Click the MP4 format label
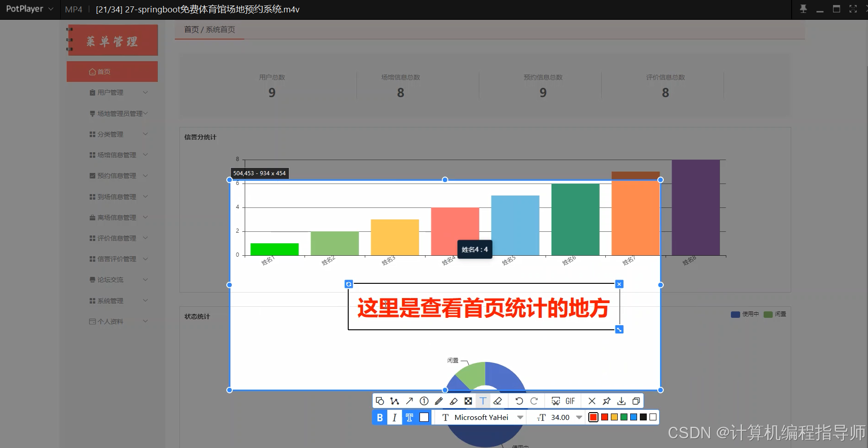Screen dimensions: 868x448 coord(74,9)
